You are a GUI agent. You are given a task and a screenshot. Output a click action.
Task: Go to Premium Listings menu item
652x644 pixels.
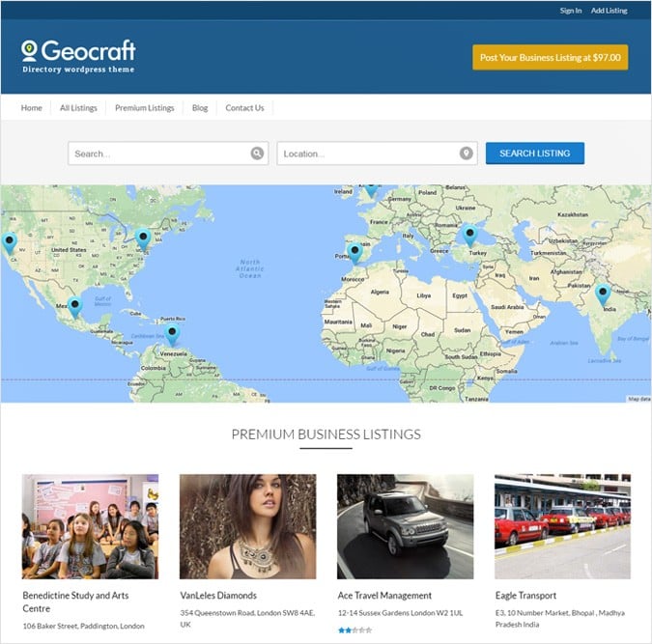point(145,108)
